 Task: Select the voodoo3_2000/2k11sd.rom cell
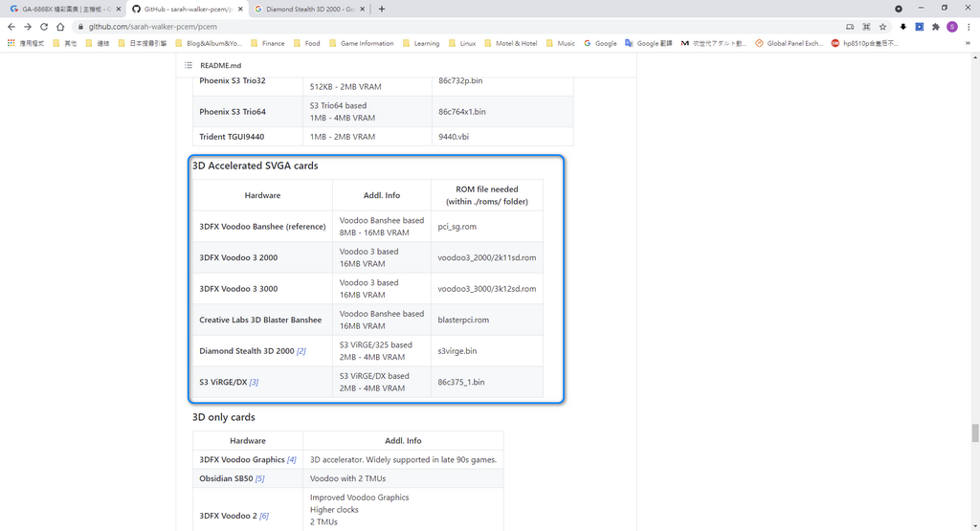pos(487,257)
